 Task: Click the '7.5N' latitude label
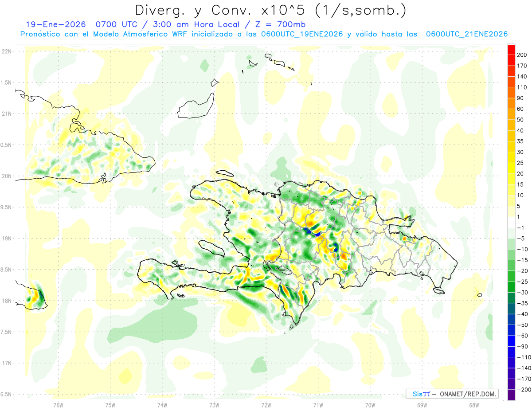[6, 332]
